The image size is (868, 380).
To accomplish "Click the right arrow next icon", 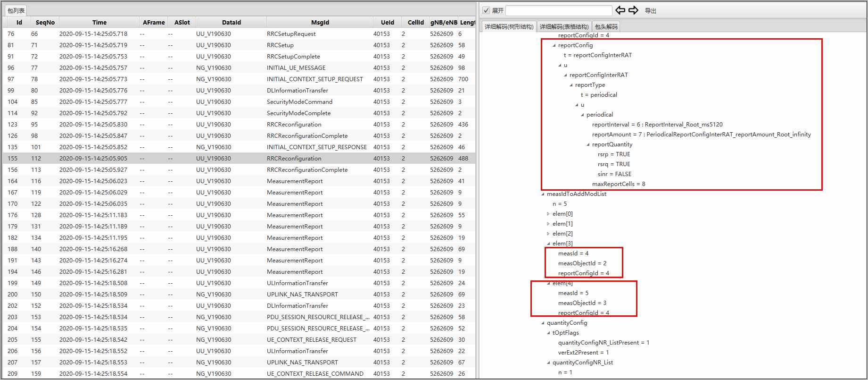I will (633, 10).
